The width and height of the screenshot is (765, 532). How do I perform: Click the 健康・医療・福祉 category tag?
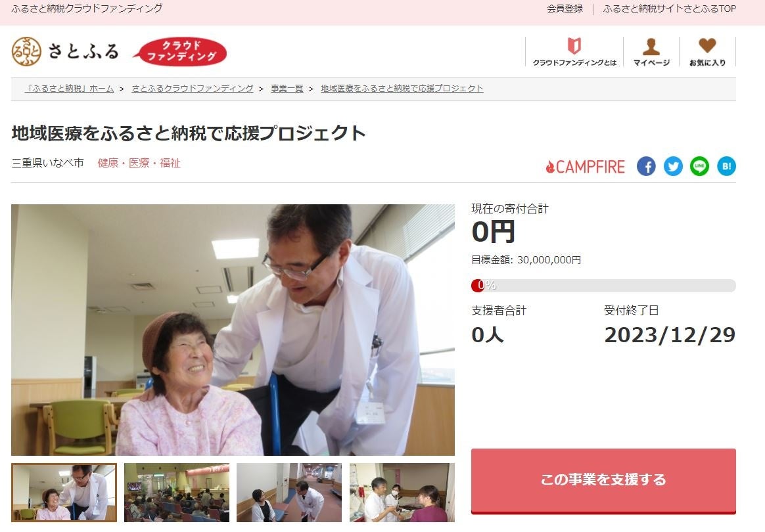click(139, 163)
